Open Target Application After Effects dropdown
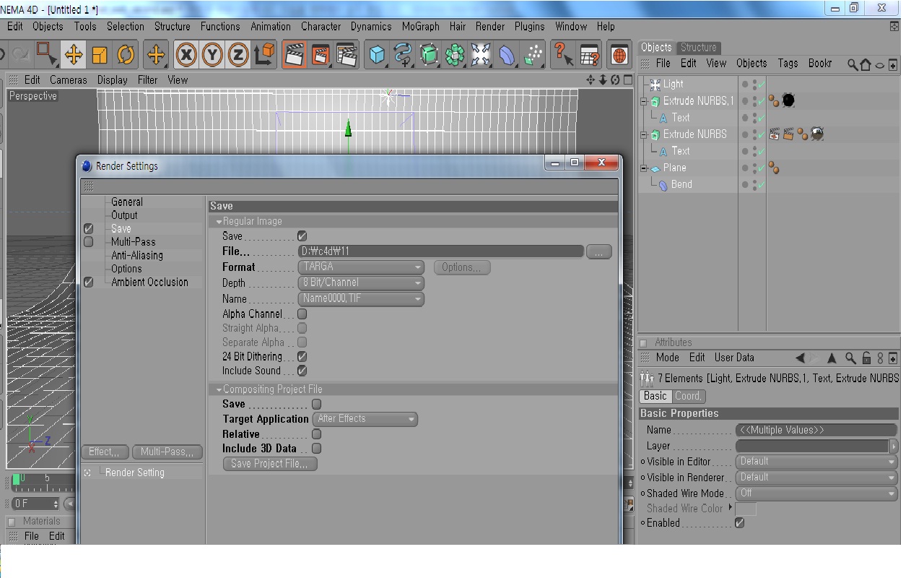The image size is (924, 578). tap(365, 419)
